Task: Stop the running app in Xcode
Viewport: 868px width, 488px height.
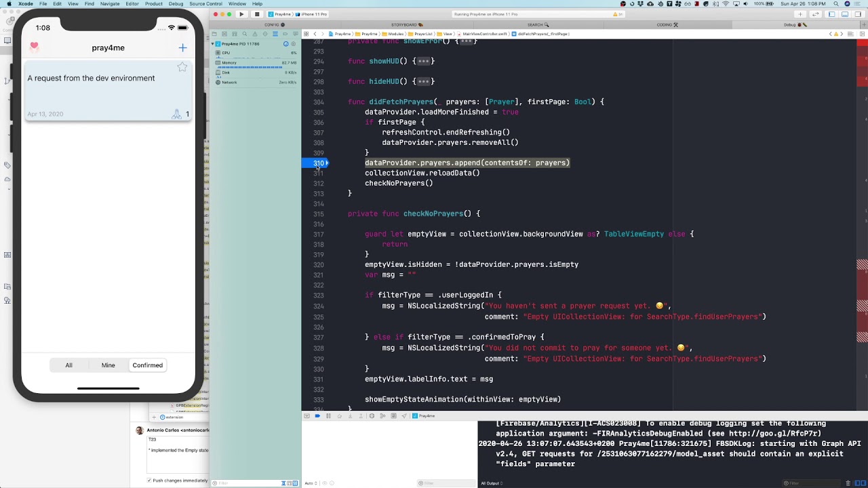Action: click(x=257, y=14)
